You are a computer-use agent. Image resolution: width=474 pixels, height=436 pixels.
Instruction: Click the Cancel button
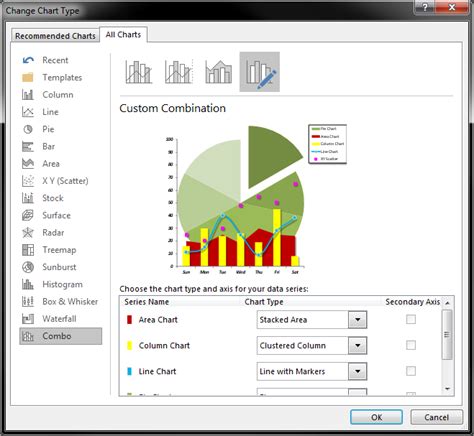coord(436,417)
